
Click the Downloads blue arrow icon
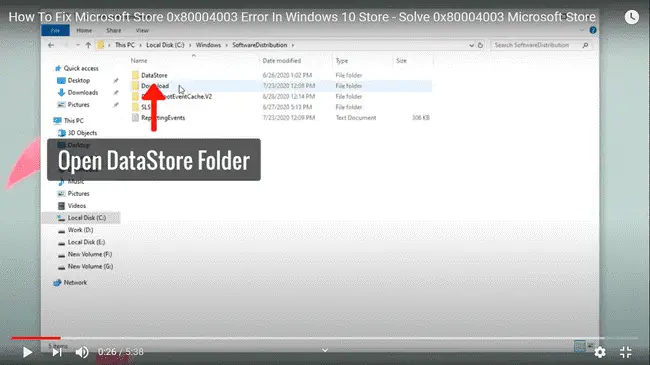pos(61,92)
